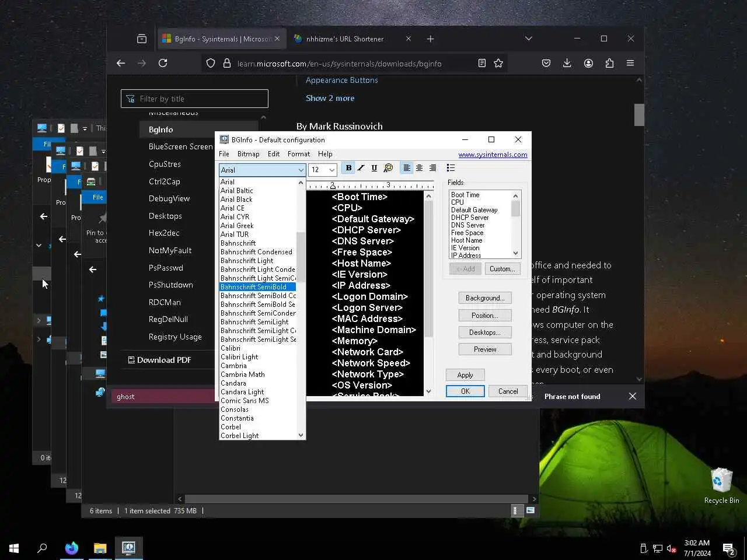
Task: Reload the page in the browser
Action: click(163, 63)
